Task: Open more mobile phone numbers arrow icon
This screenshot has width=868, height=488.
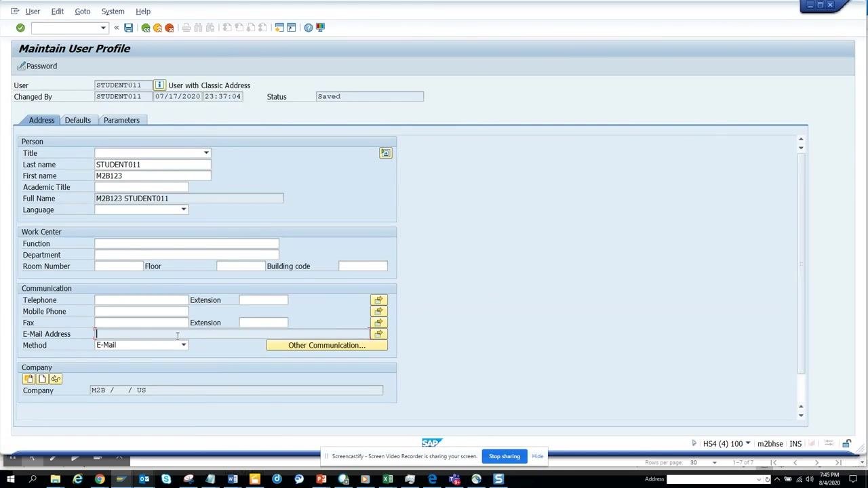Action: click(379, 312)
